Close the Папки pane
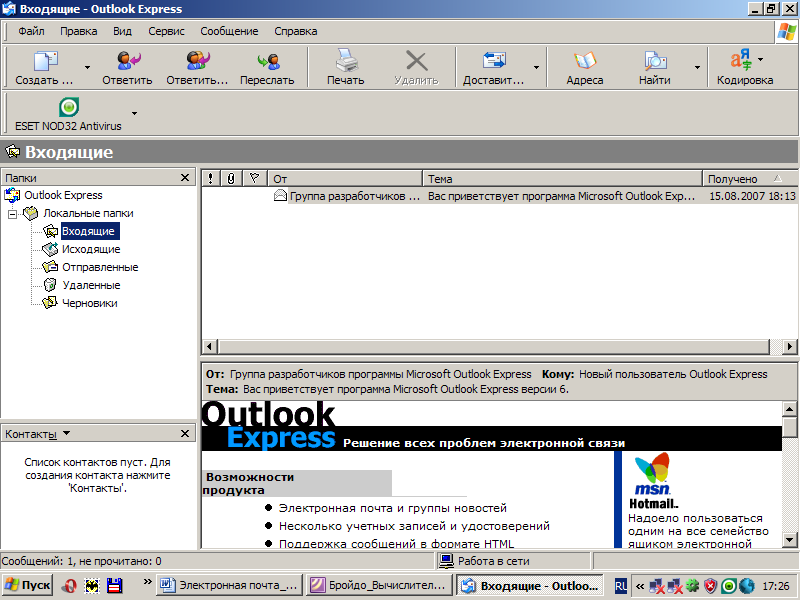 pyautogui.click(x=185, y=178)
